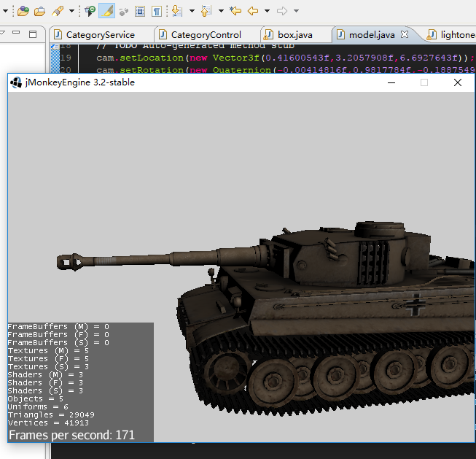
Task: Click code line 20 cam.setRotation
Action: tap(285, 70)
